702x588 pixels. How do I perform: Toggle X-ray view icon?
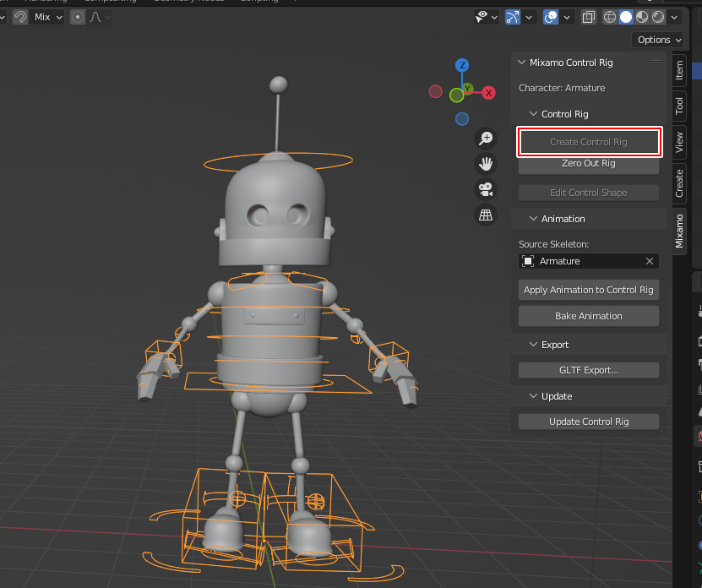[x=589, y=17]
